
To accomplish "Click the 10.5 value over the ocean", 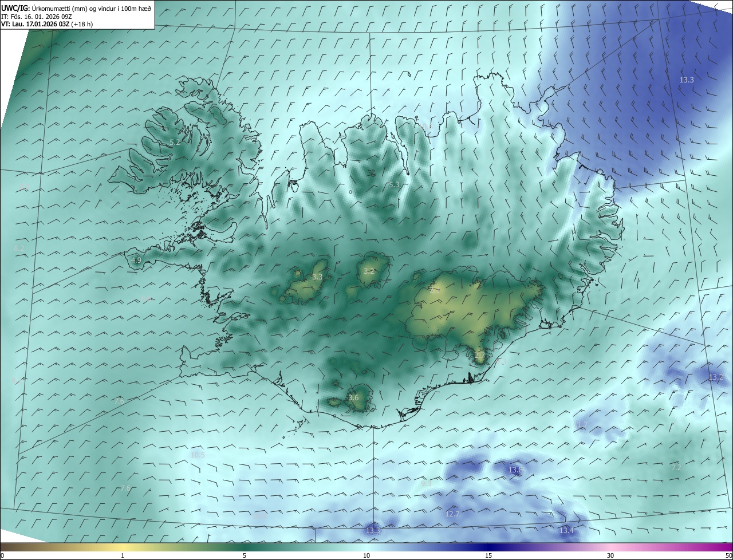I will tap(198, 455).
